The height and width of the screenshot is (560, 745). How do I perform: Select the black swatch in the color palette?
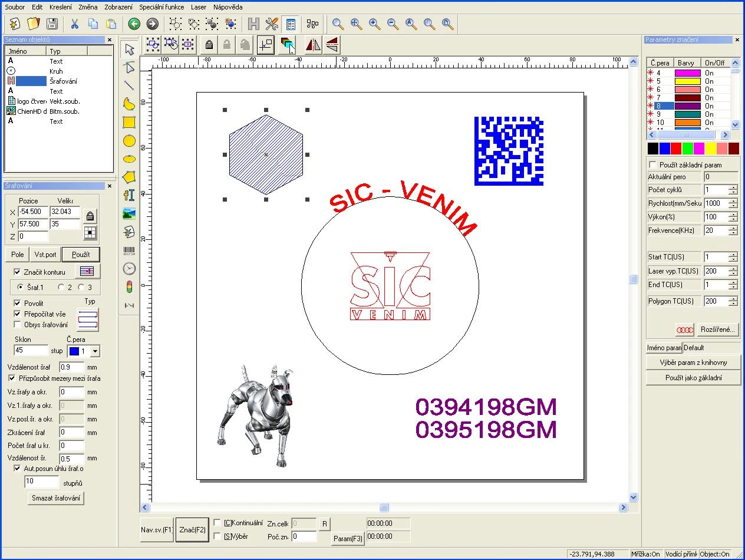point(652,149)
